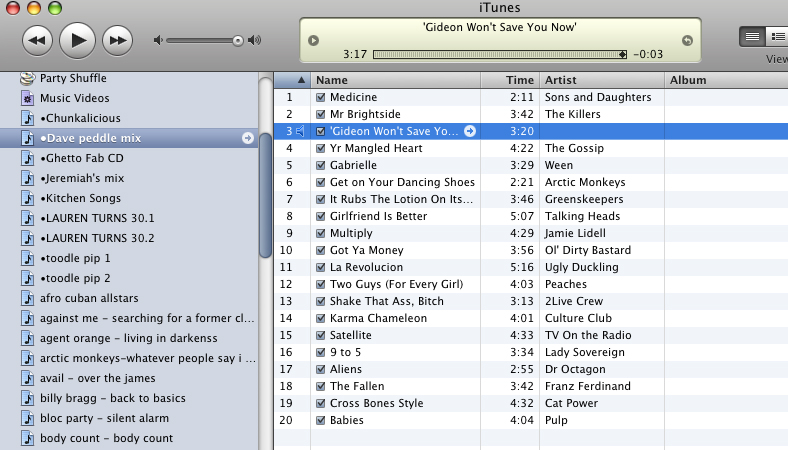Click the yellow minimize window button
Screen dimensions: 788x450
tap(34, 8)
